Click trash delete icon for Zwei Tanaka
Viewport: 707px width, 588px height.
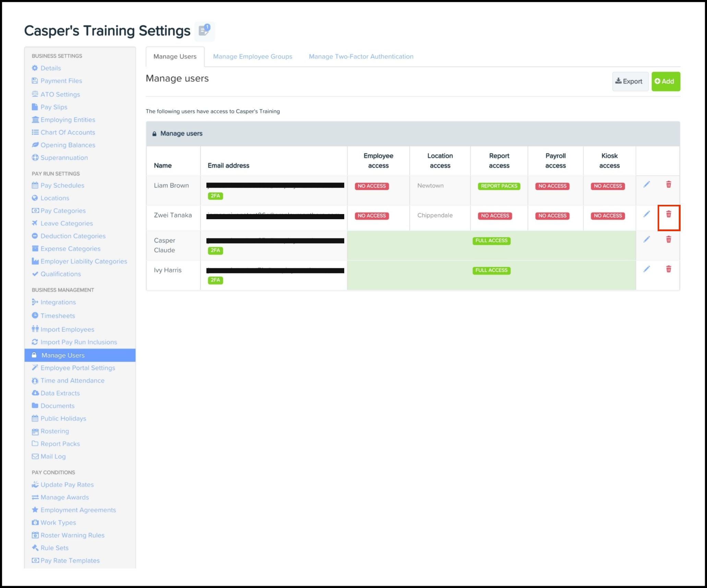tap(668, 214)
